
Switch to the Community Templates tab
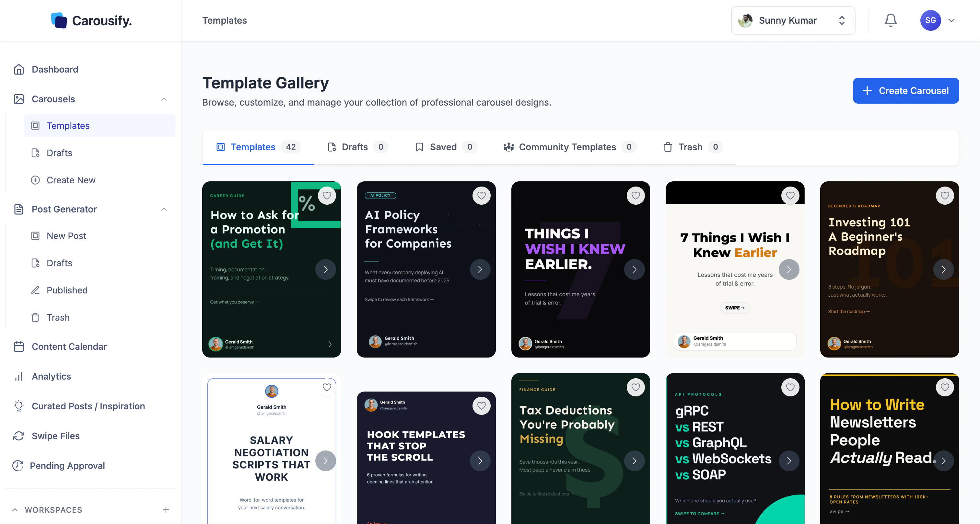click(x=569, y=147)
